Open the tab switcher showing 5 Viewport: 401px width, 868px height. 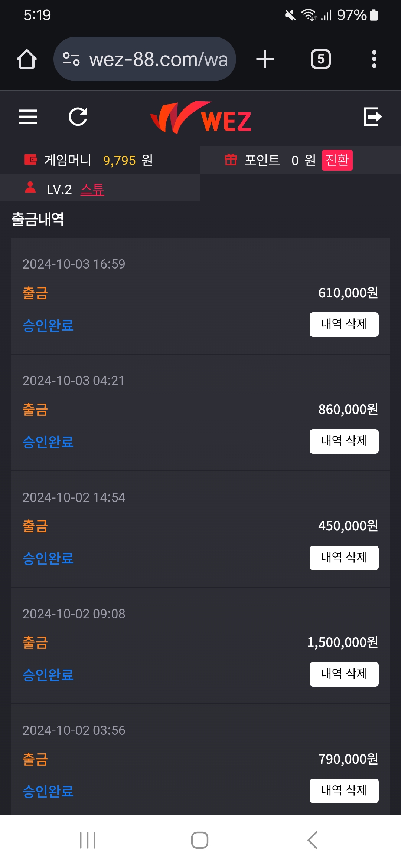point(321,59)
